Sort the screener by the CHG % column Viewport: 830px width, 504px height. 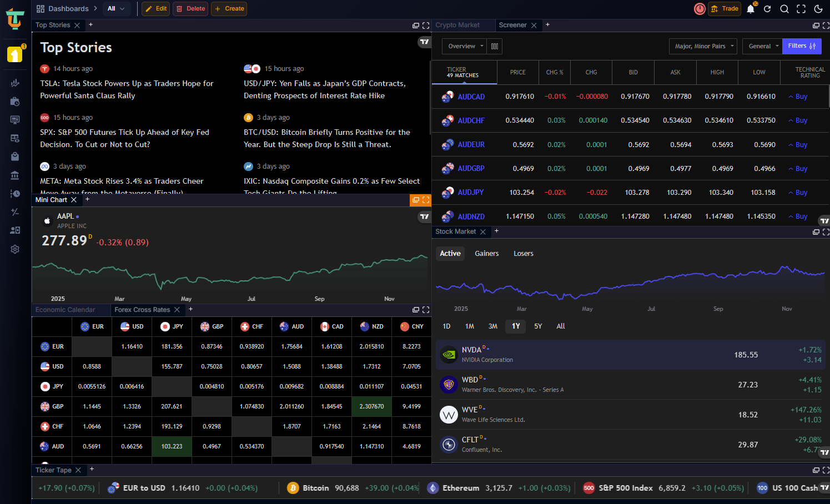click(x=554, y=72)
